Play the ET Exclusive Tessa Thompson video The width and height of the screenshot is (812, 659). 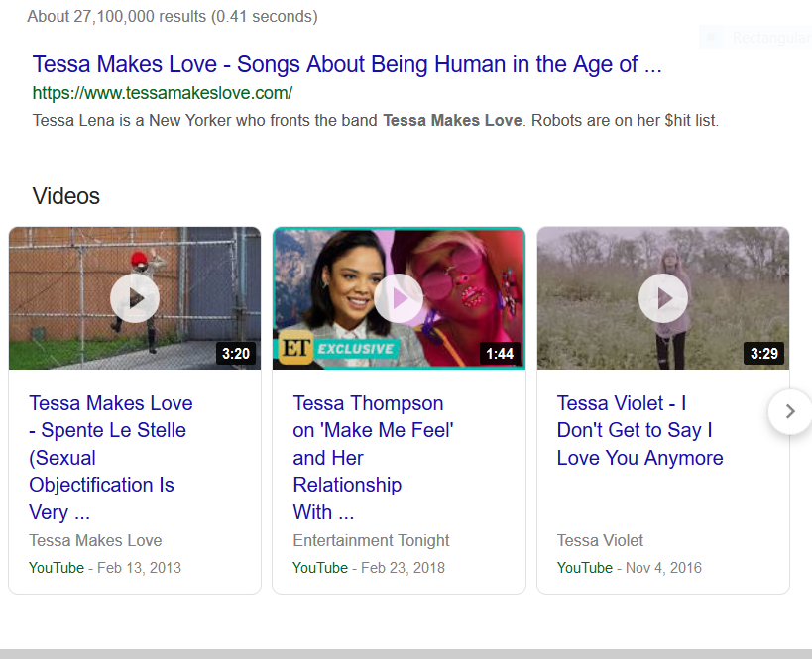[399, 297]
